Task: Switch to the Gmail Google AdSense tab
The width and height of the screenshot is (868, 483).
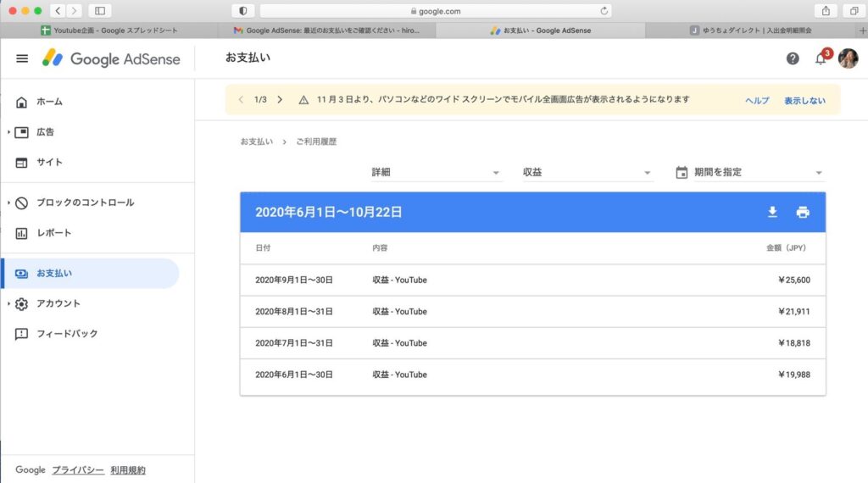Action: [327, 31]
